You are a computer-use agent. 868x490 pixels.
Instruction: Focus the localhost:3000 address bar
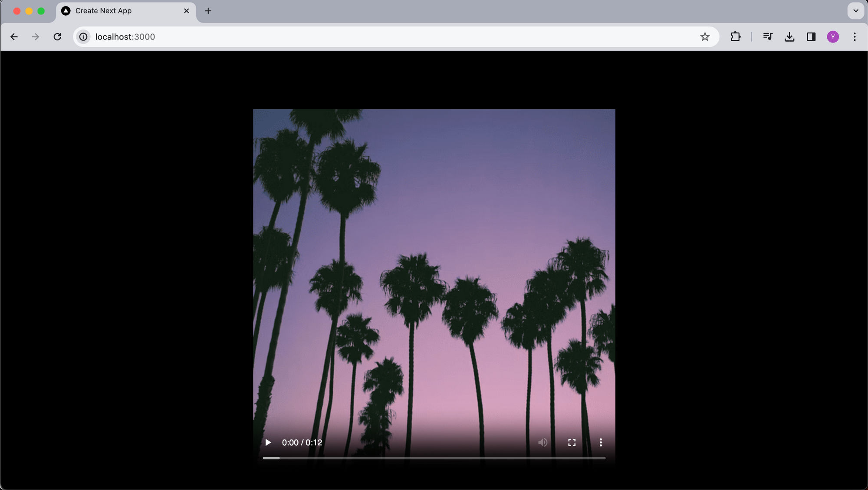tap(391, 37)
